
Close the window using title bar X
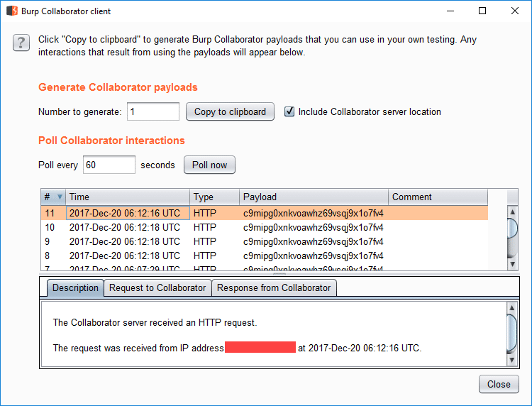tap(515, 11)
